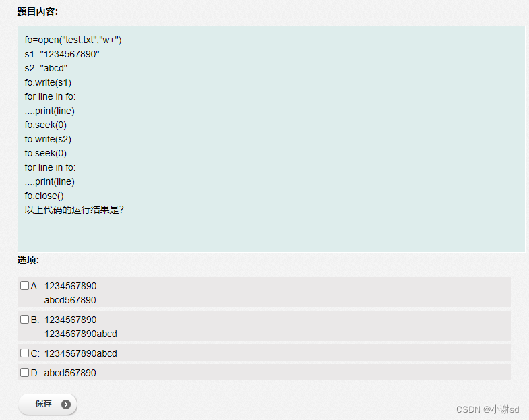529x420 pixels.
Task: Check option D checkbox
Action: tap(25, 372)
